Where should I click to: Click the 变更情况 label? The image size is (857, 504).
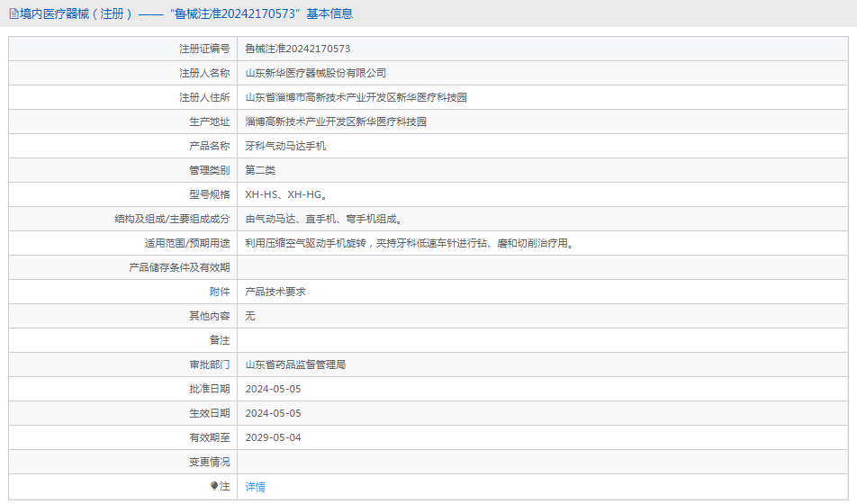point(210,462)
